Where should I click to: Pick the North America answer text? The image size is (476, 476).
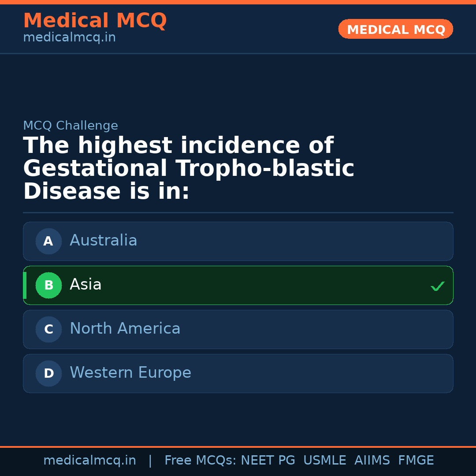pyautogui.click(x=125, y=329)
